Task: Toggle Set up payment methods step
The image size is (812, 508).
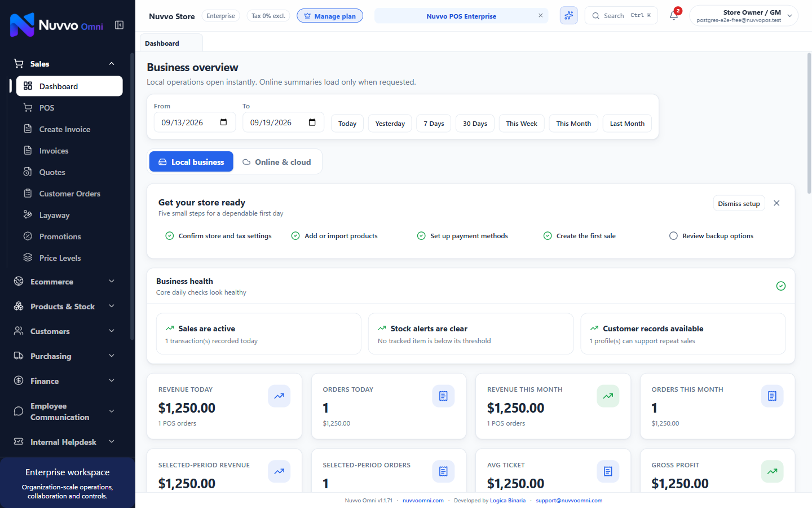Action: [x=462, y=236]
